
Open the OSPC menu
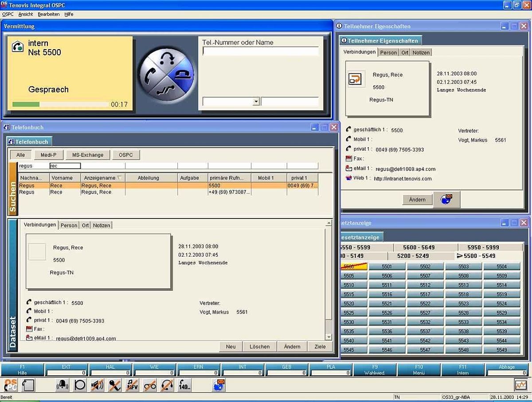[x=8, y=14]
